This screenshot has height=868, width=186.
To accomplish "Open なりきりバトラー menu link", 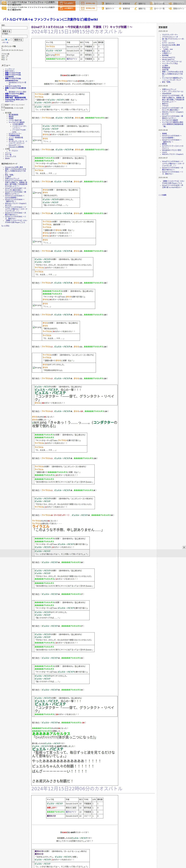I will tap(15, 134).
